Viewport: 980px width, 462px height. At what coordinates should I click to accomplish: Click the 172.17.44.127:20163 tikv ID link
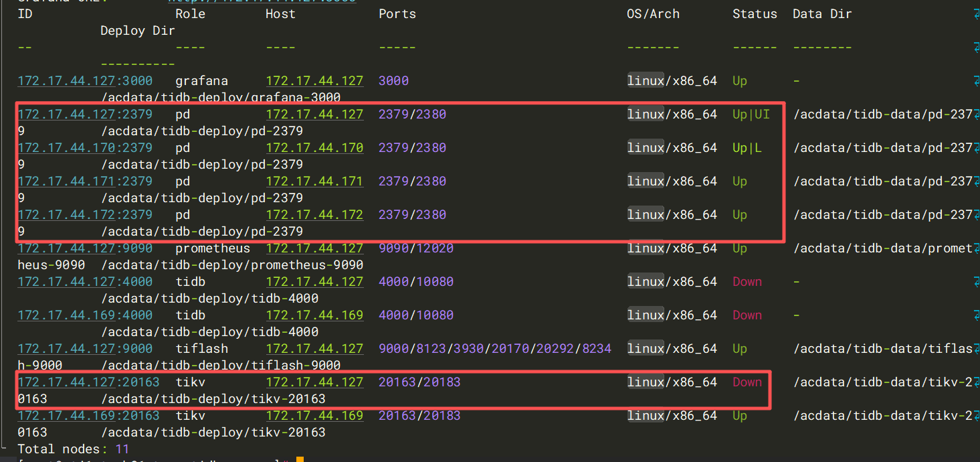[x=88, y=382]
